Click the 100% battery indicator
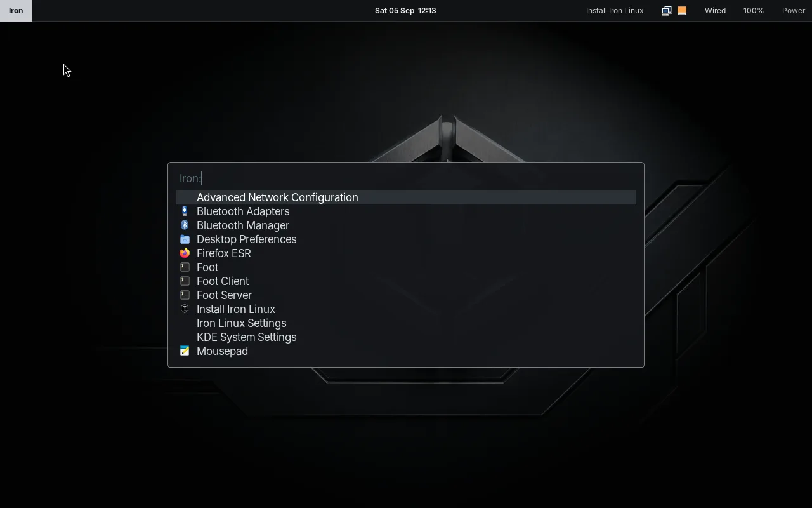 (754, 11)
